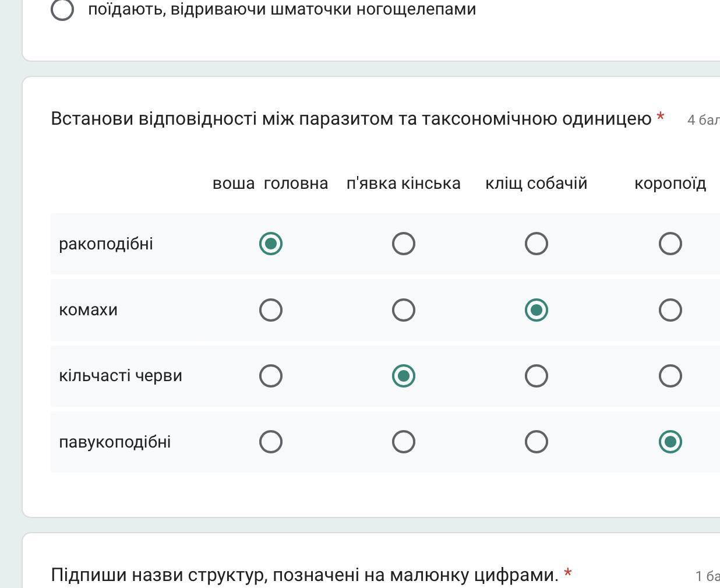Select ракоподібні for короїд column
The width and height of the screenshot is (720, 588).
coord(670,244)
